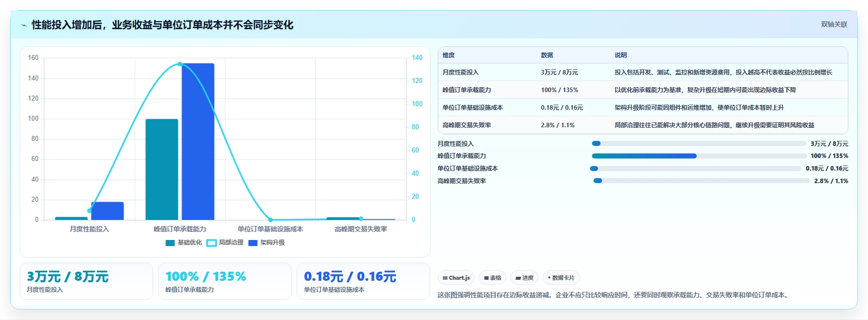Click the 进度 chip
This screenshot has width=868, height=320.
[524, 278]
